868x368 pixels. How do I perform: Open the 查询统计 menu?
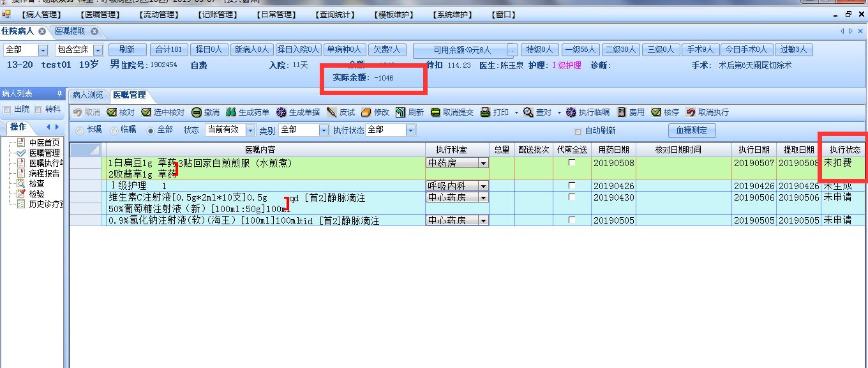click(x=336, y=15)
